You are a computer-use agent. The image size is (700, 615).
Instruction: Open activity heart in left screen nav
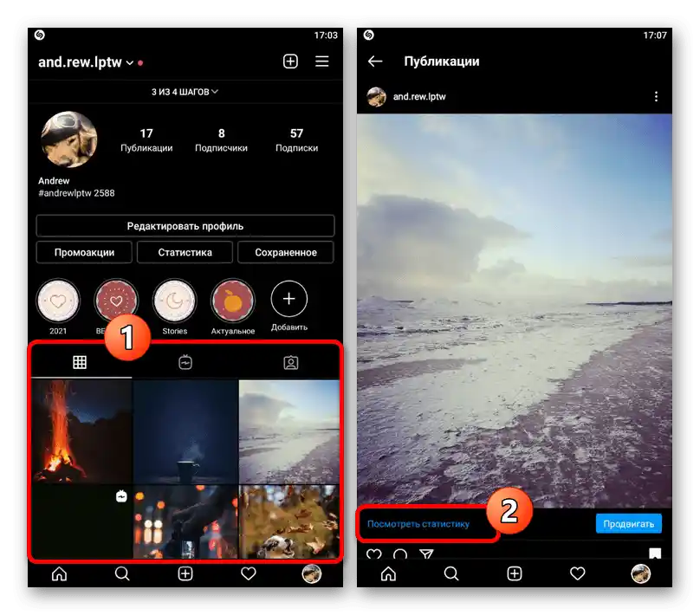click(x=249, y=573)
